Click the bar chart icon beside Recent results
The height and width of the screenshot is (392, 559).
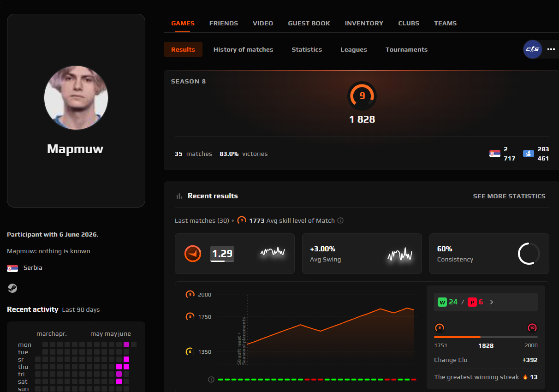pyautogui.click(x=179, y=196)
